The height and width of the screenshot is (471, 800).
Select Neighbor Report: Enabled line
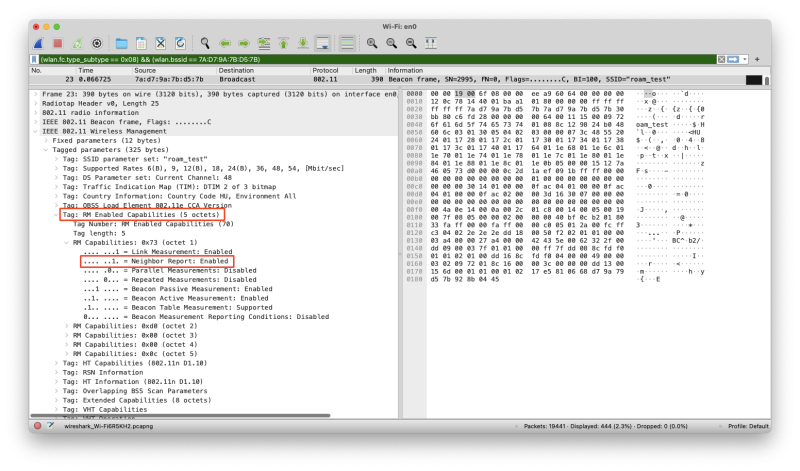[x=156, y=261]
